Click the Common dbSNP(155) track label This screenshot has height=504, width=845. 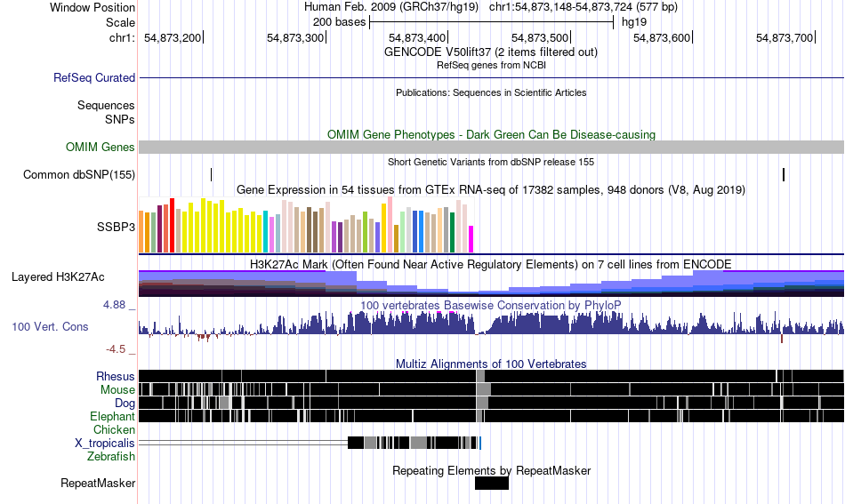coord(78,174)
